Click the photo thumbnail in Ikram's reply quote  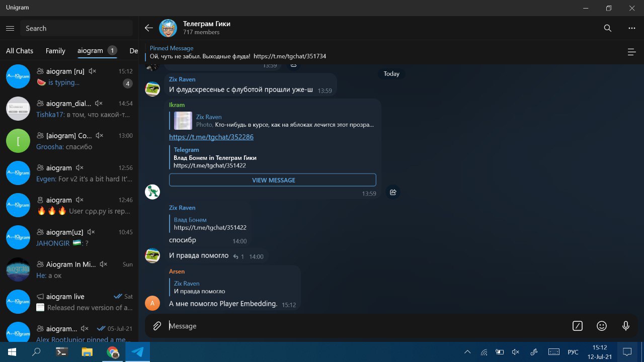click(x=183, y=121)
